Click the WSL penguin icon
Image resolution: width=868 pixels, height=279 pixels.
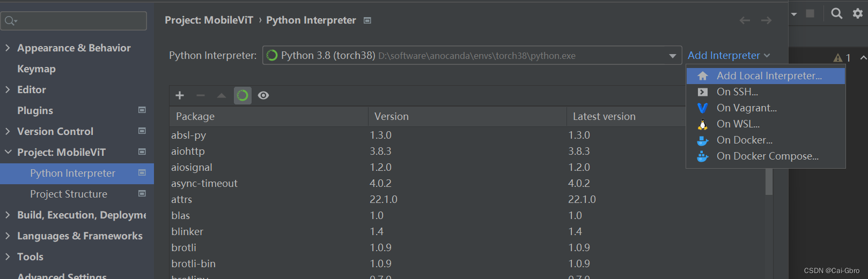(703, 124)
